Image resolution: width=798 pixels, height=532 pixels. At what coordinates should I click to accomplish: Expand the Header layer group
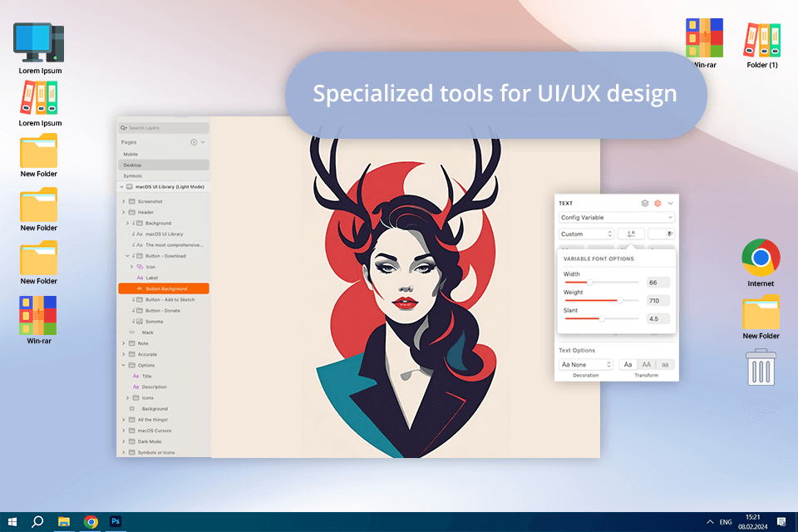(123, 212)
